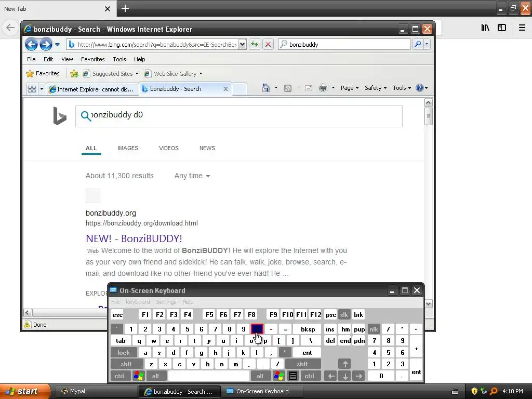Click the Add to Favorites Bar icon
532x399 pixels.
[74, 73]
